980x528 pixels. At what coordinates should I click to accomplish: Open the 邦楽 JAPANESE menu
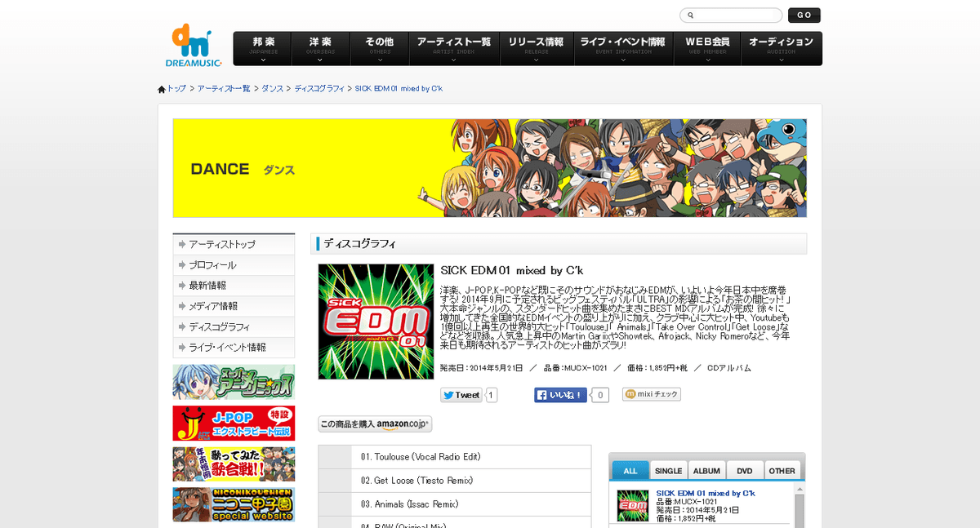263,48
